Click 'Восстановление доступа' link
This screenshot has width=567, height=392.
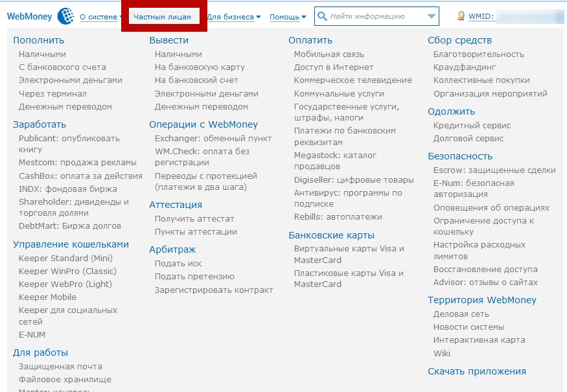(x=485, y=270)
